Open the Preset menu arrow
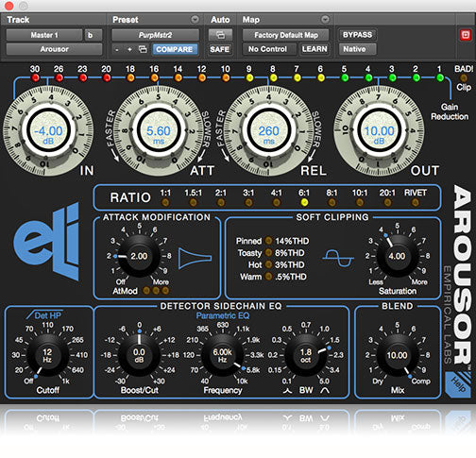The image size is (476, 458). (x=195, y=20)
